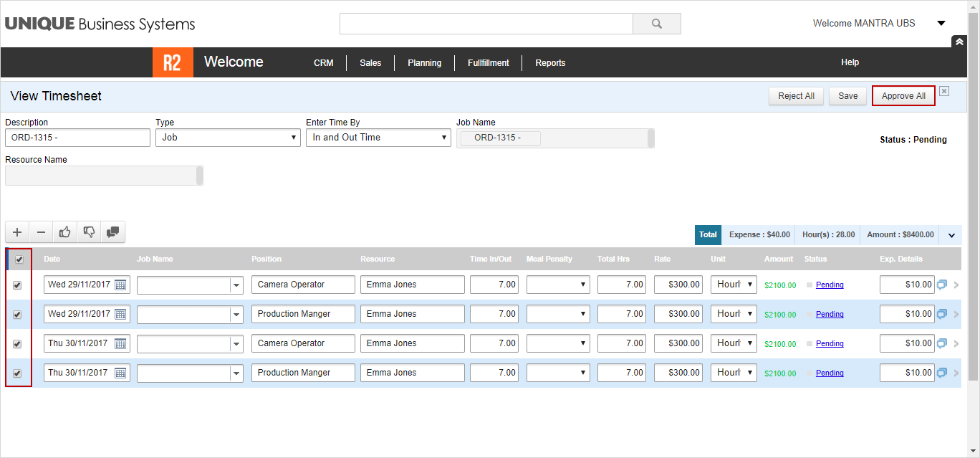Viewport: 980px width, 458px height.
Task: Click the Approve All button
Action: tap(903, 95)
